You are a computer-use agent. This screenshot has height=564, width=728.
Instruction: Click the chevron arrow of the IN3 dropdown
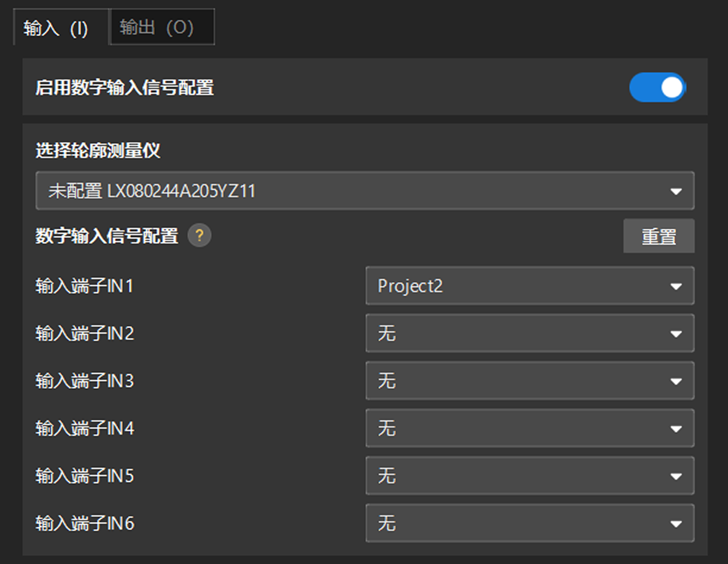[677, 381]
